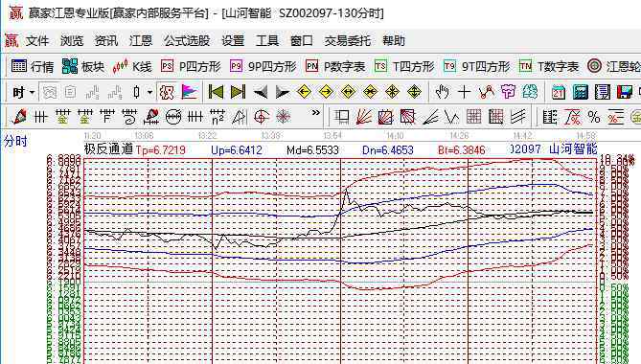This screenshot has height=364, width=641.
Task: Open the calculator icon
Action: click(x=581, y=92)
